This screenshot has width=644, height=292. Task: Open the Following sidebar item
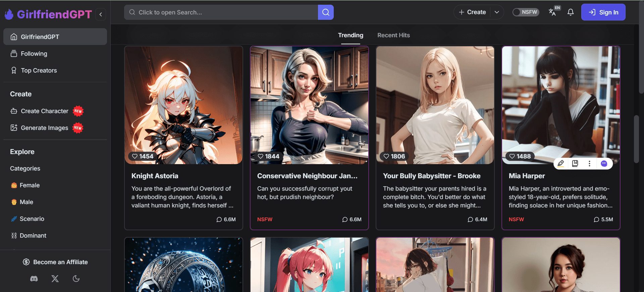point(55,53)
